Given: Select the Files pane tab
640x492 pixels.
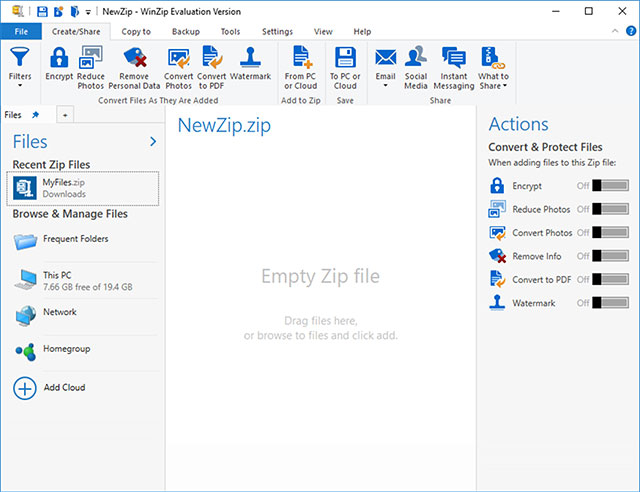Looking at the screenshot, I should tap(27, 115).
